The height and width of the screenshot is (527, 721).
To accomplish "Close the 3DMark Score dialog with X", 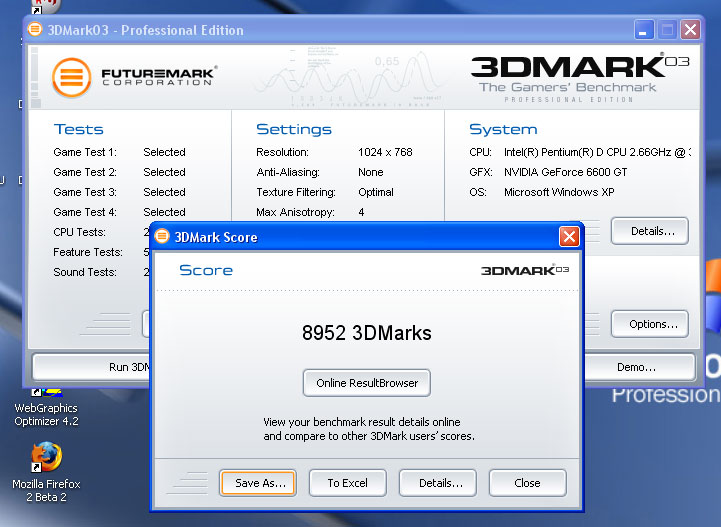I will click(x=569, y=237).
